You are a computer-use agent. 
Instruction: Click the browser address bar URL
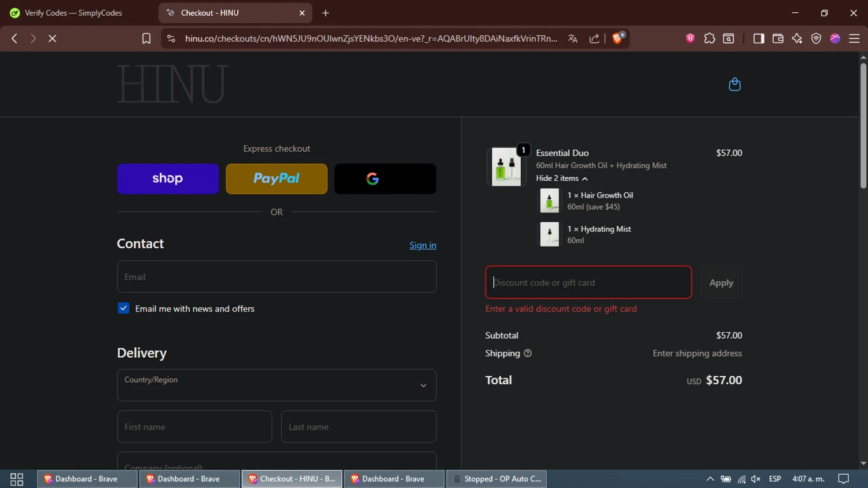[371, 38]
